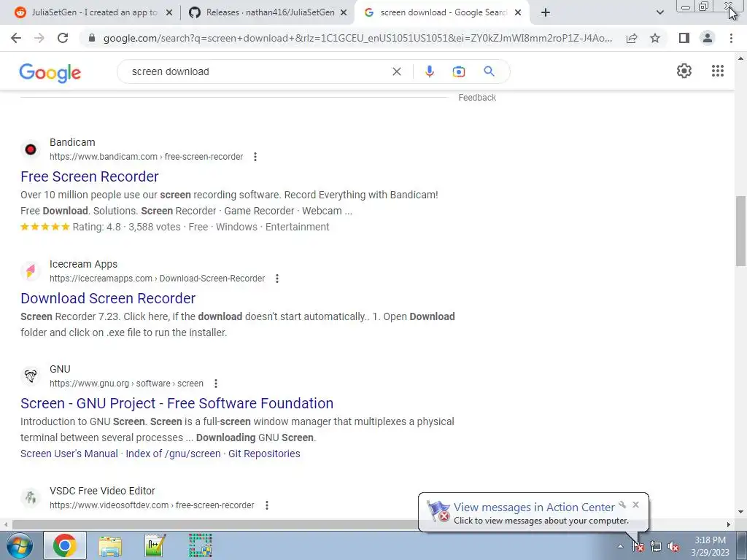Close the Google Search tab

(x=519, y=13)
